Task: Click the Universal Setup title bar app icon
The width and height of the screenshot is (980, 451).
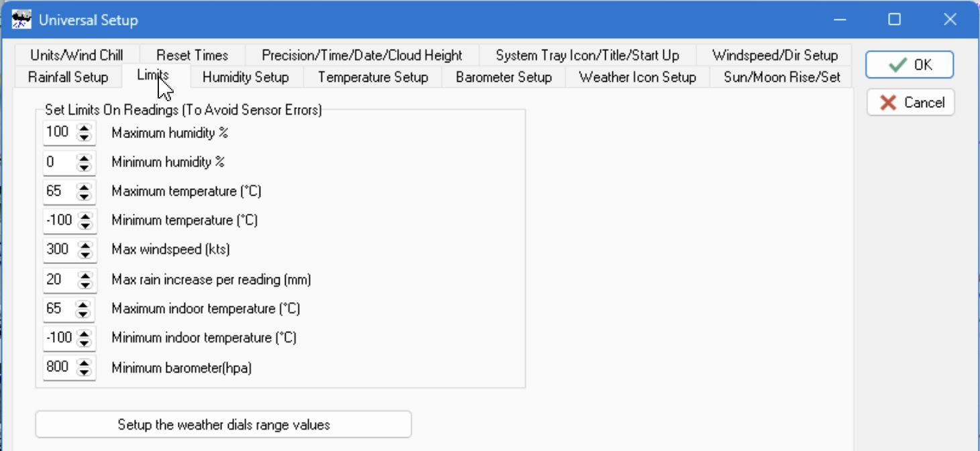Action: [21, 19]
